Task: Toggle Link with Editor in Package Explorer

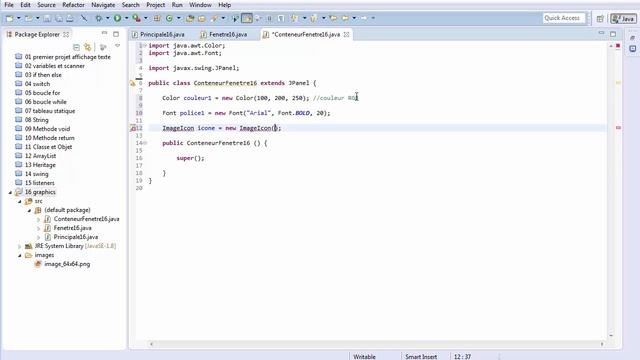Action: click(x=88, y=47)
